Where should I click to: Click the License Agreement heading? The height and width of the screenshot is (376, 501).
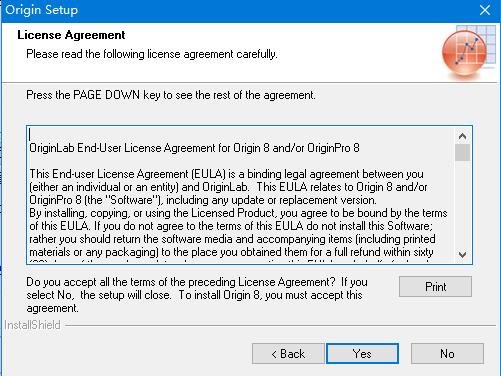(x=71, y=35)
